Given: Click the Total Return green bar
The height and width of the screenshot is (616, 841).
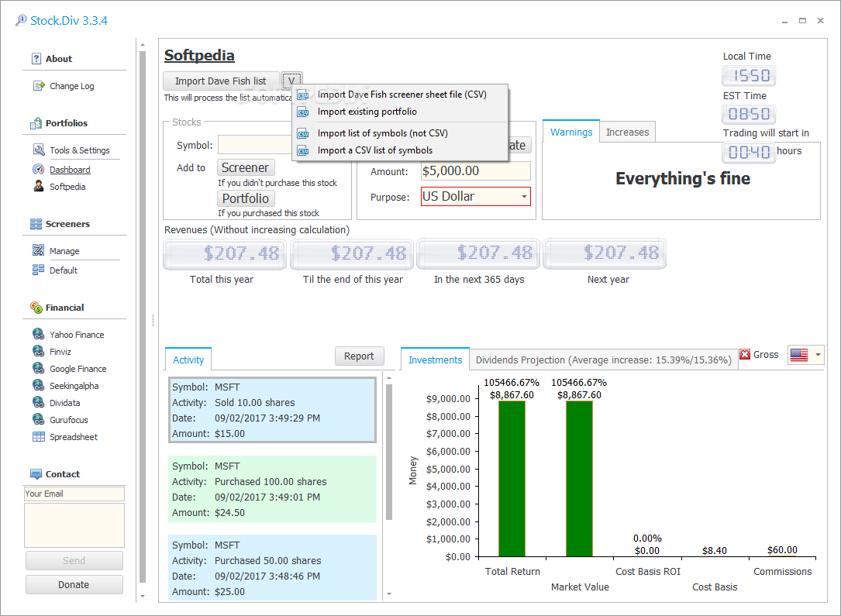Looking at the screenshot, I should point(512,479).
